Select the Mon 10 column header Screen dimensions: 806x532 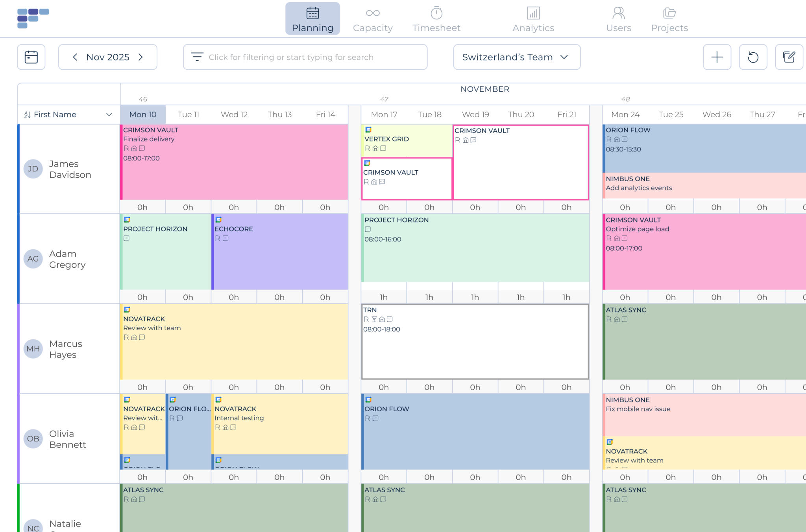pos(143,114)
